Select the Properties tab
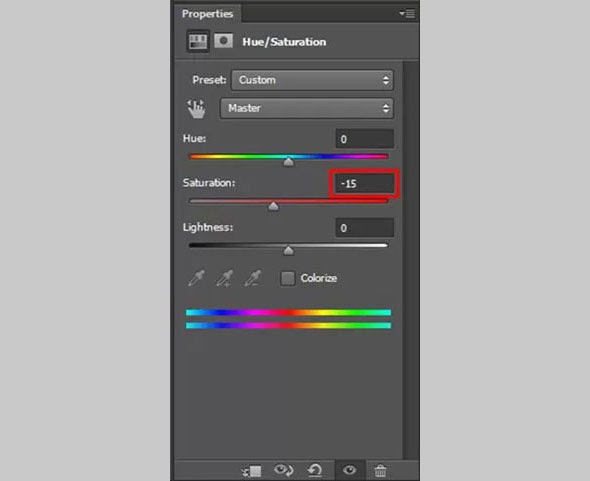The height and width of the screenshot is (481, 590). pos(208,14)
